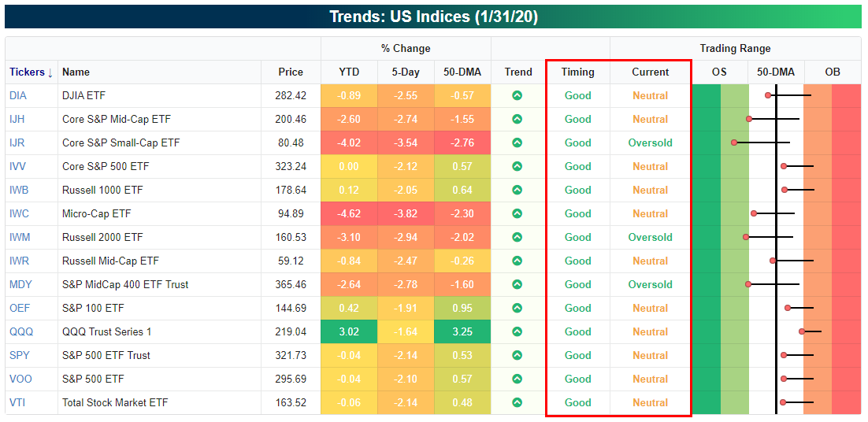Screen dimensions: 868x422
Task: Click the DIA Good timing value
Action: (578, 95)
